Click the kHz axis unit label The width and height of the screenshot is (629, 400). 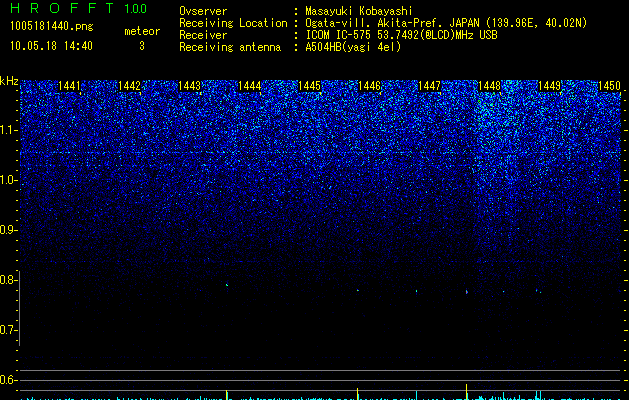(9, 81)
